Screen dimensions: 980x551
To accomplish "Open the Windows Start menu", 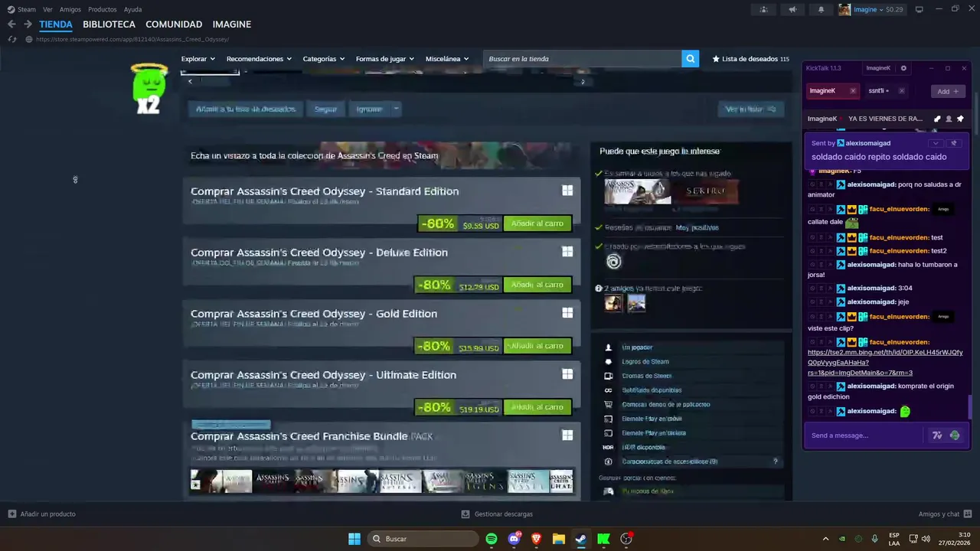I will tap(354, 539).
